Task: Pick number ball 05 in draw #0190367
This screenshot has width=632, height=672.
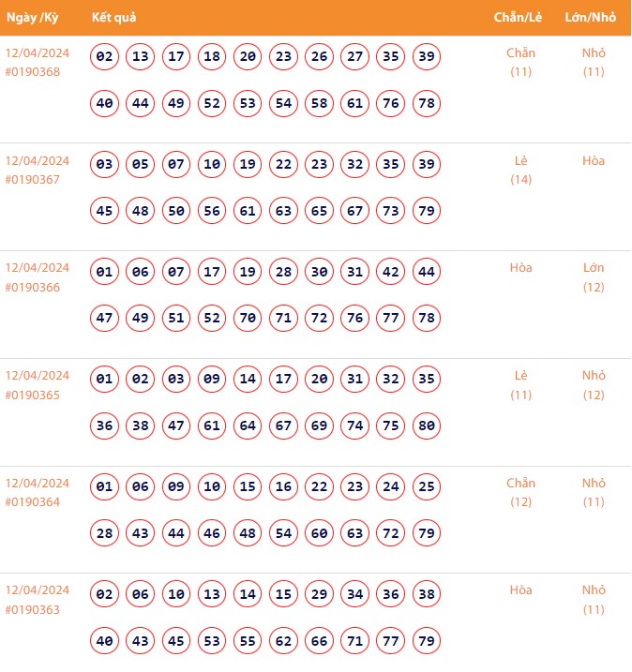Action: (141, 164)
